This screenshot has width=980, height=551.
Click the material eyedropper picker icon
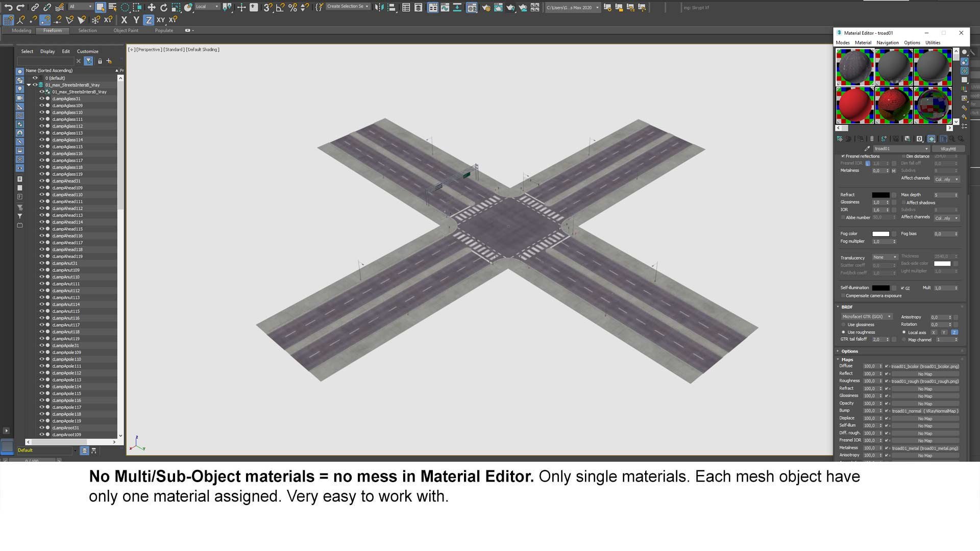867,149
